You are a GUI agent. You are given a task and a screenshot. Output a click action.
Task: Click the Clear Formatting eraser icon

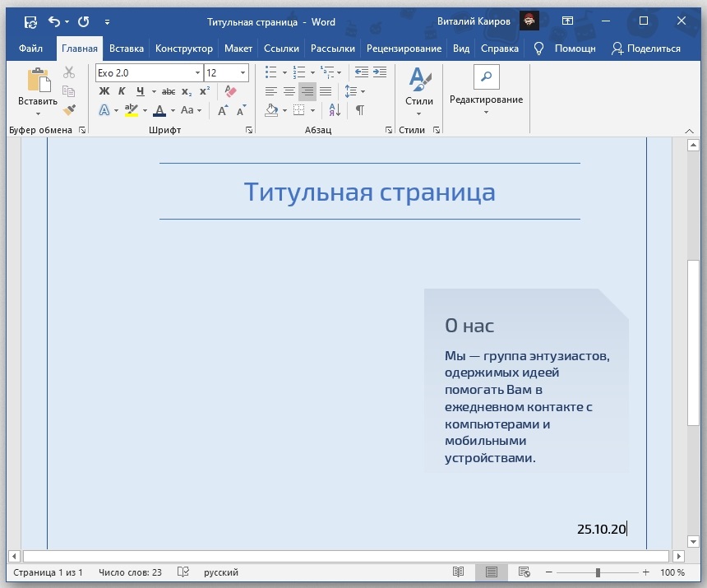[231, 92]
